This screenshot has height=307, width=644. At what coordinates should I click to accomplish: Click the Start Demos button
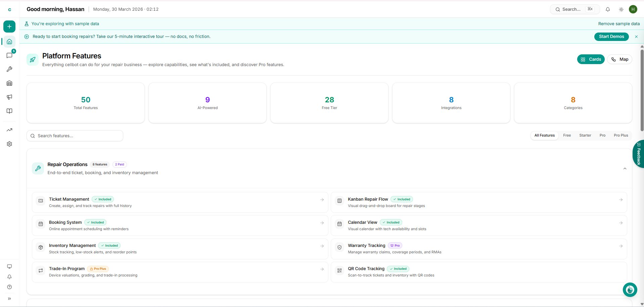(611, 37)
